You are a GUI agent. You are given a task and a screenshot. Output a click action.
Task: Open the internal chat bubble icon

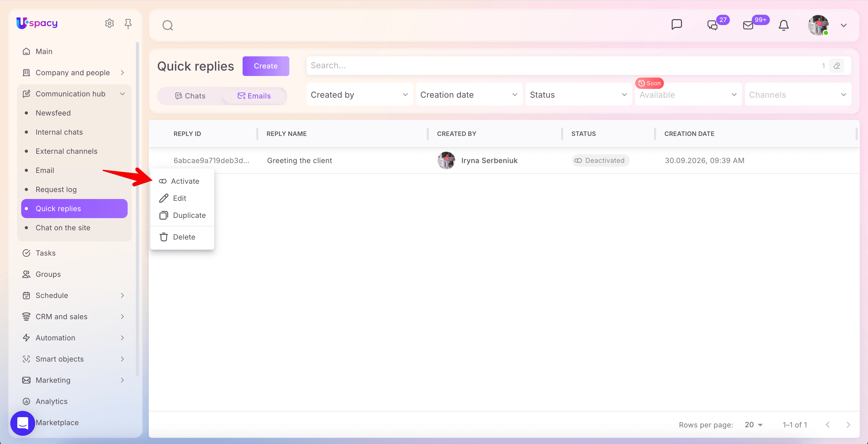point(677,25)
